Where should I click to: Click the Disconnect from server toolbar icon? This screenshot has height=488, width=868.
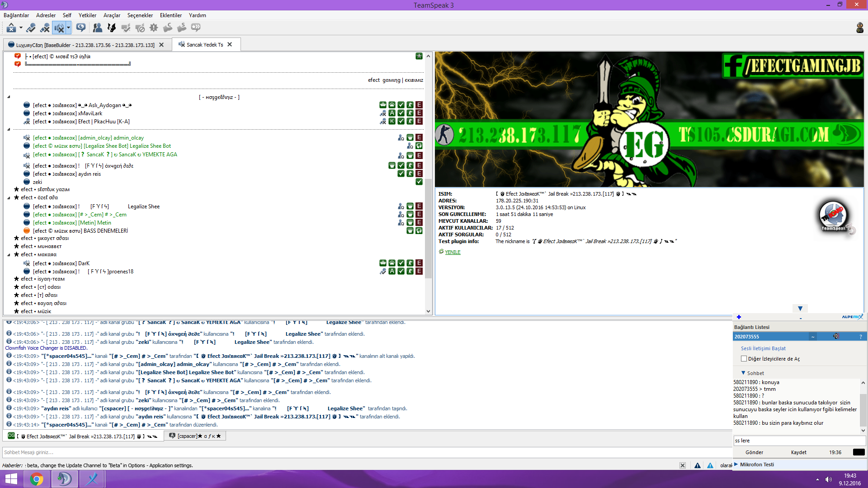45,28
